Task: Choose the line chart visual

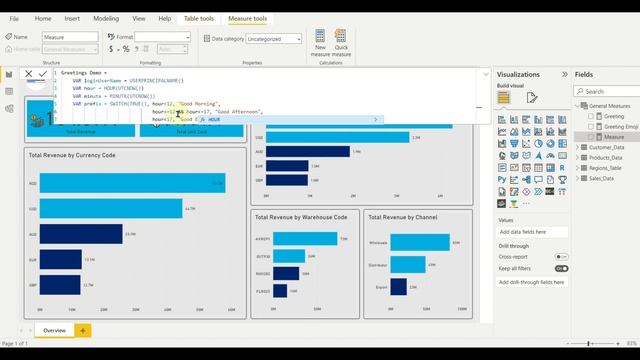Action: 502,132
